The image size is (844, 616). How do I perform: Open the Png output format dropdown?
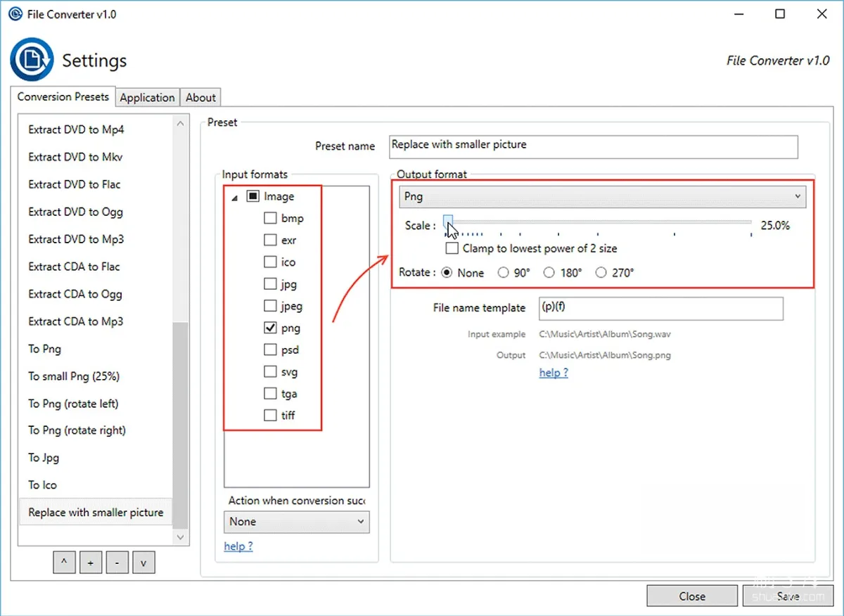796,196
